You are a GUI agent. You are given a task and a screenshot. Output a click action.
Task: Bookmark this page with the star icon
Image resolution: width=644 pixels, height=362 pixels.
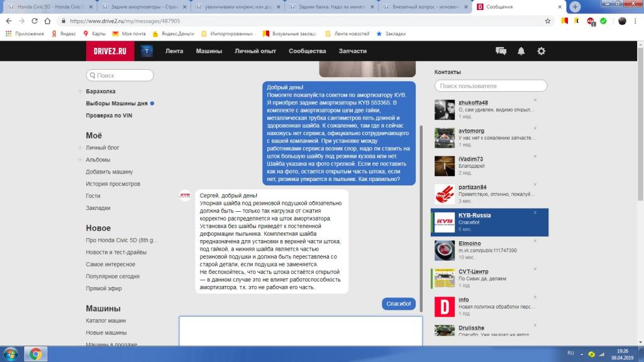pyautogui.click(x=548, y=21)
